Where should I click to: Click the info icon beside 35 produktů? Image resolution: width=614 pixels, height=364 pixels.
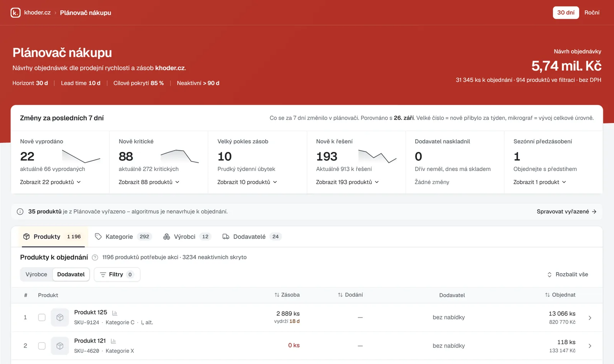[20, 212]
